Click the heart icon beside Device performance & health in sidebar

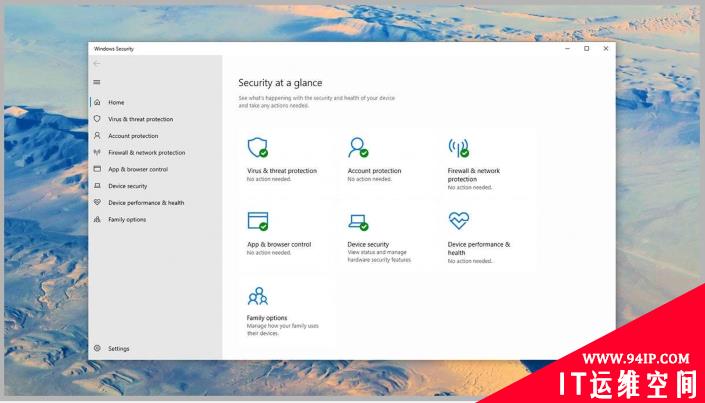pos(97,202)
